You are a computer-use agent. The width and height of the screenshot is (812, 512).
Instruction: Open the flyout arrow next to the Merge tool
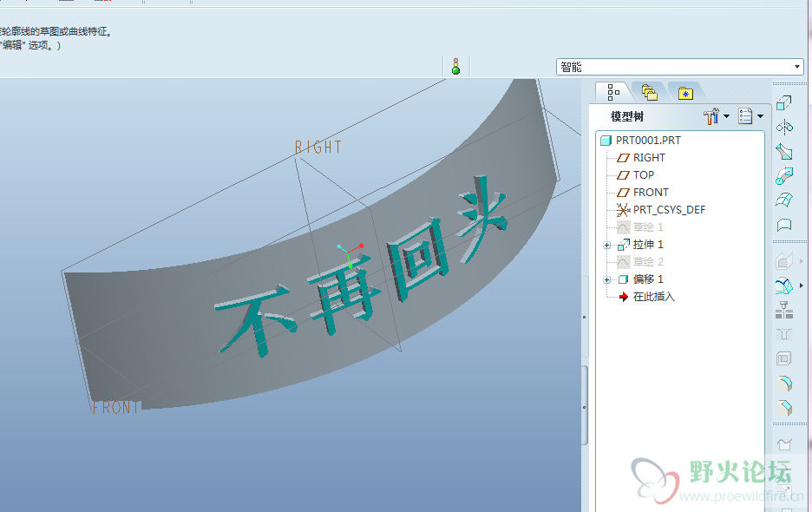[802, 261]
